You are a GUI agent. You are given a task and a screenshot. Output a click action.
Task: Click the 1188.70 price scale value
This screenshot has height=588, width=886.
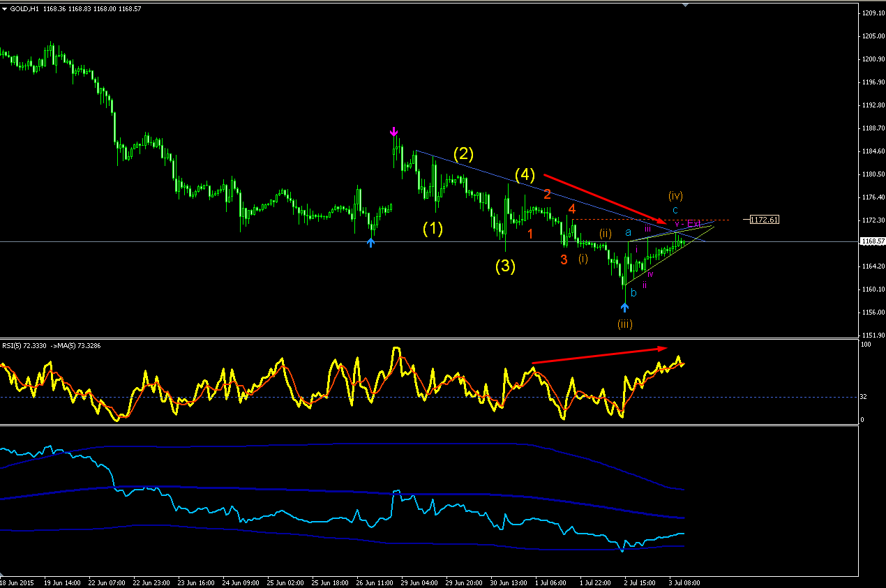[x=873, y=128]
